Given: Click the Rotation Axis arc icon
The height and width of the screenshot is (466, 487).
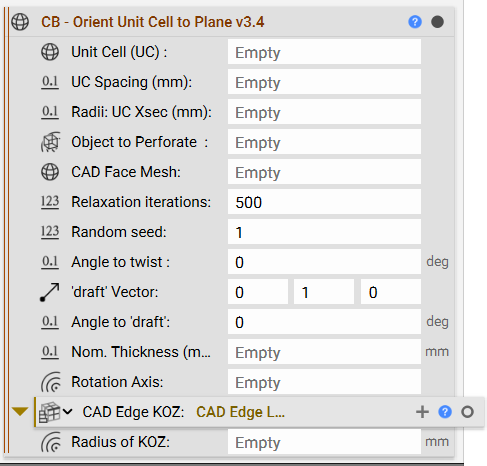Looking at the screenshot, I should point(51,382).
